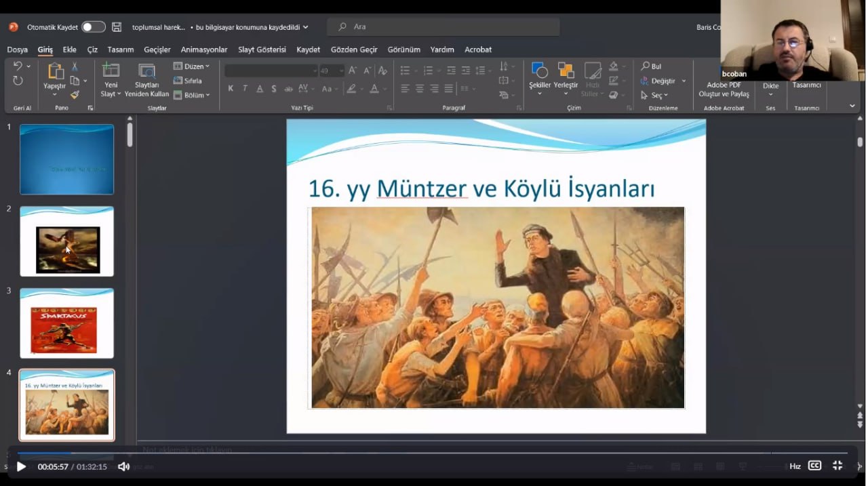
Task: Click the Bul find button
Action: [652, 66]
